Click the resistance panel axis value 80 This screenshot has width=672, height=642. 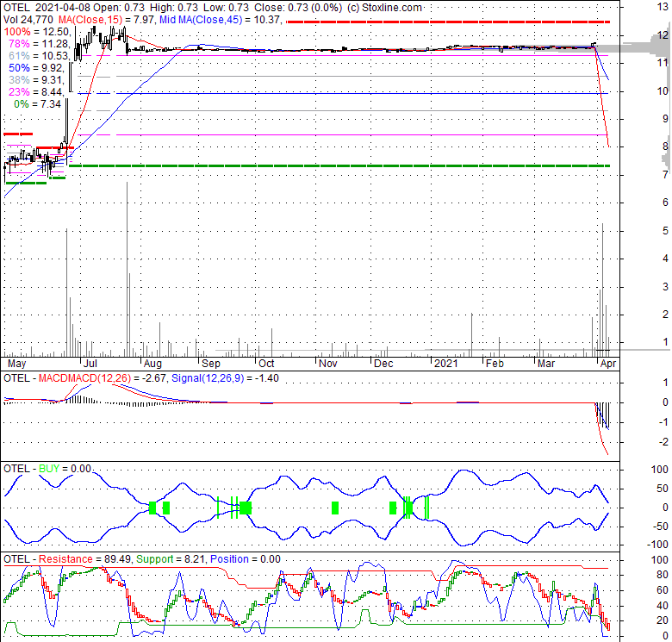(x=663, y=575)
